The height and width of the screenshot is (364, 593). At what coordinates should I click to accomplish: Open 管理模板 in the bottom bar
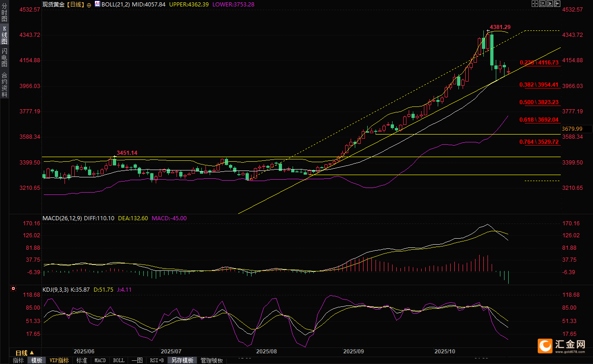pyautogui.click(x=211, y=360)
